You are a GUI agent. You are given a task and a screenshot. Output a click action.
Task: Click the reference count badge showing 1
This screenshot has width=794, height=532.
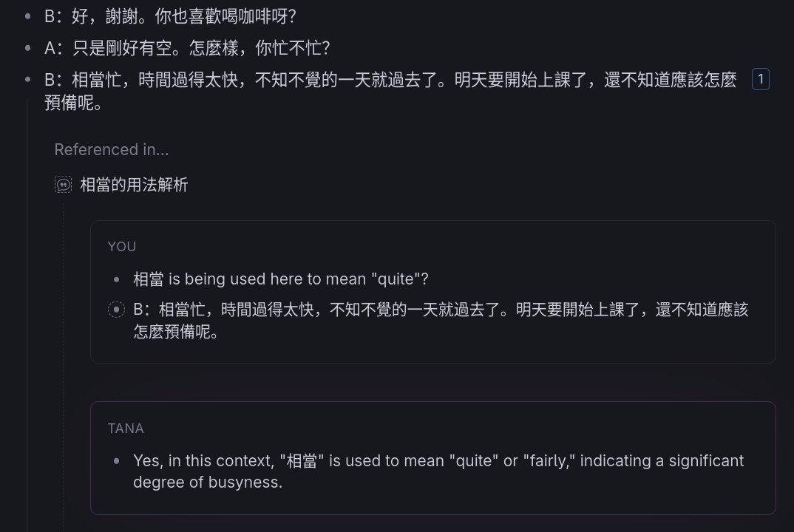[x=761, y=79]
